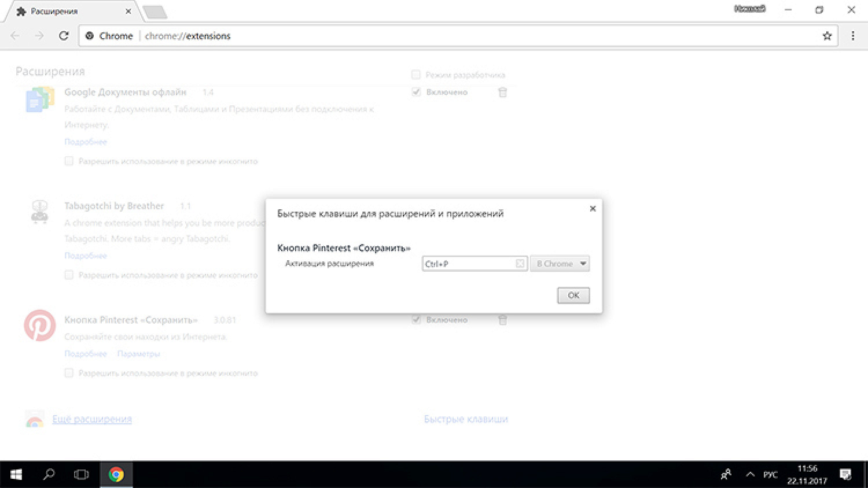This screenshot has height=488, width=868.
Task: Switch input language РУС
Action: coord(770,475)
